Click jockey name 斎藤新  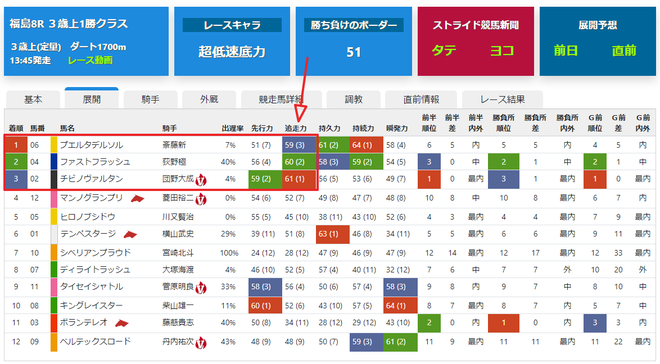(174, 145)
